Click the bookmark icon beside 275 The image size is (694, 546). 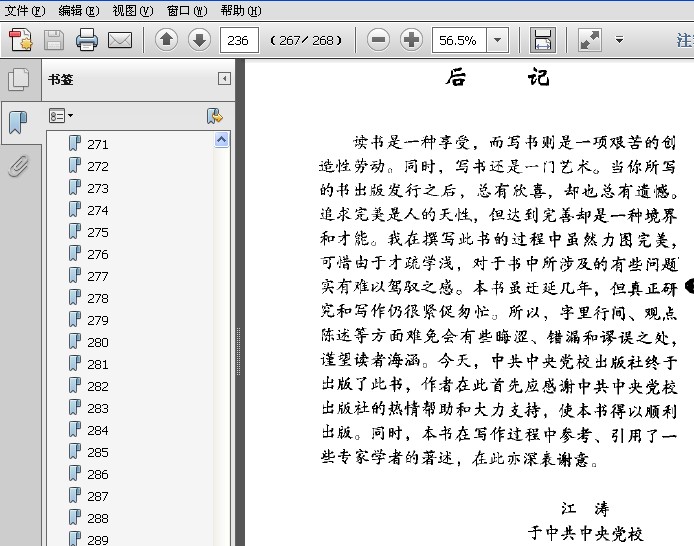[75, 231]
